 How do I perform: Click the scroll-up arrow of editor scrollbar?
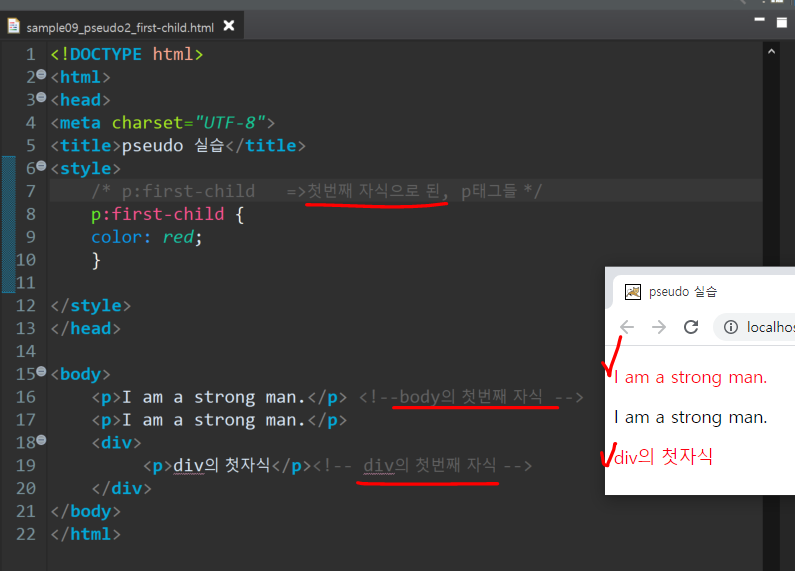[771, 51]
